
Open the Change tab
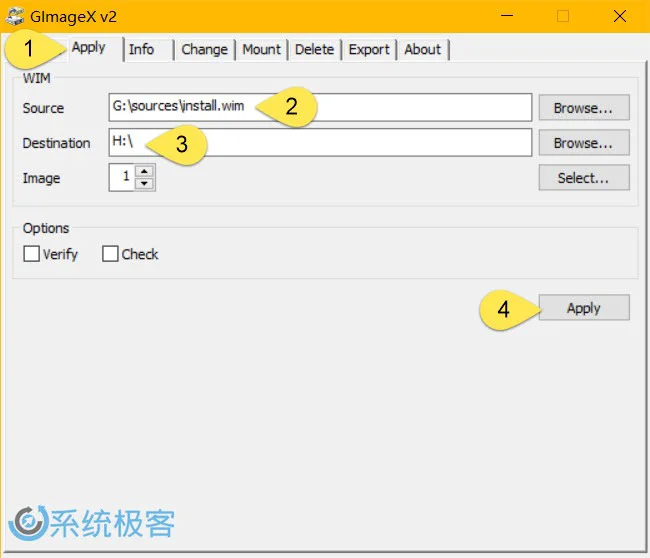coord(204,50)
